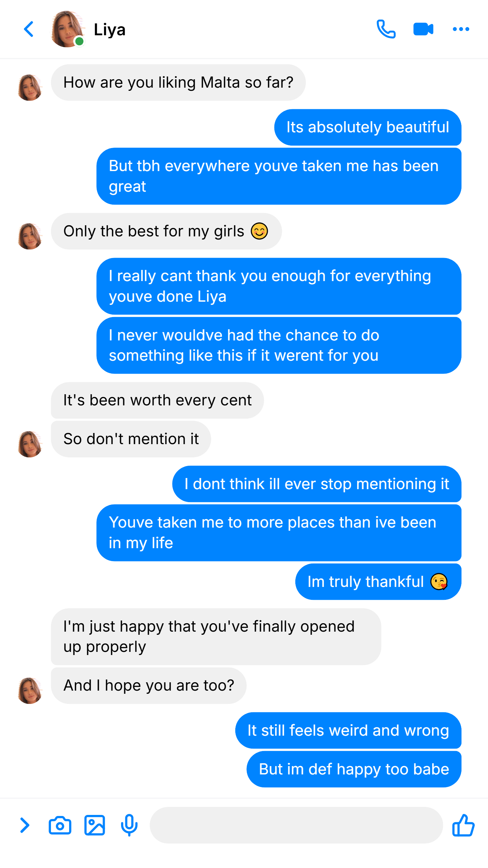Open the photo gallery picker icon
Image resolution: width=488 pixels, height=868 pixels.
95,825
